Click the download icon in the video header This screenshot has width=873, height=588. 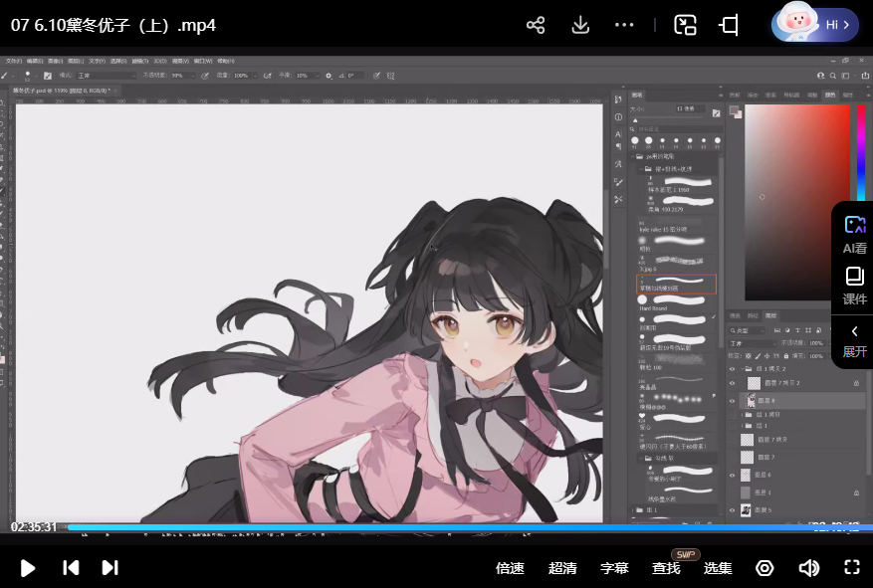[581, 25]
